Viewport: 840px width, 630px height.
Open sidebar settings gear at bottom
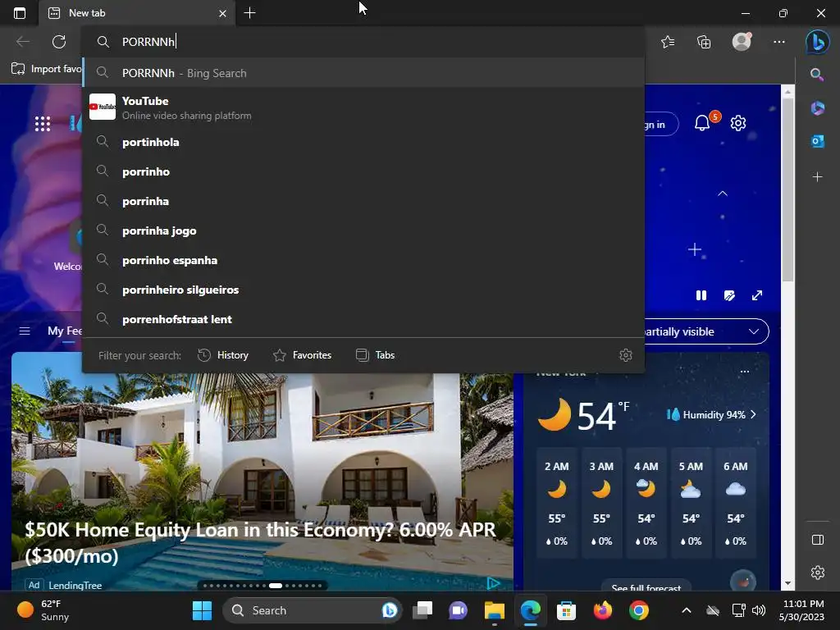click(x=818, y=573)
